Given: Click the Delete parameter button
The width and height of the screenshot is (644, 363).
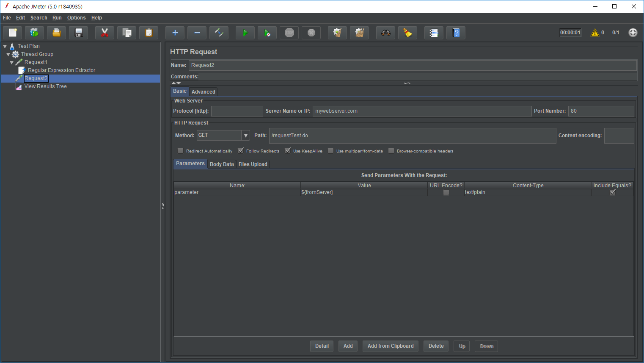Looking at the screenshot, I should (436, 346).
